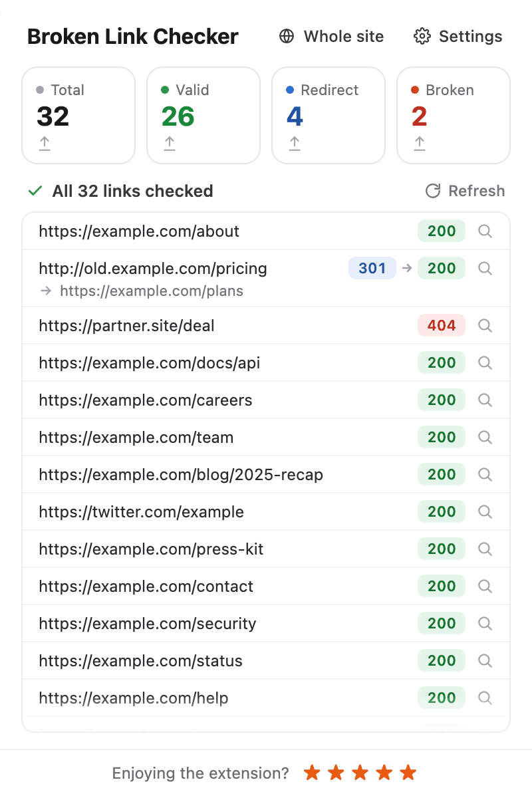Viewport: 532px width, 798px height.
Task: Open the https://example.com/security URL
Action: [x=148, y=624]
